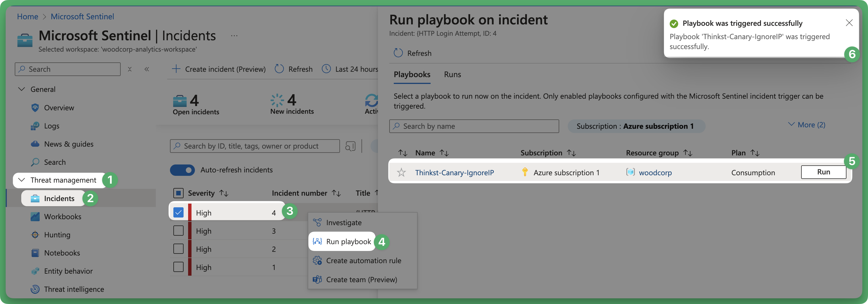
Task: Focus the incident search by ID field
Action: pos(255,146)
